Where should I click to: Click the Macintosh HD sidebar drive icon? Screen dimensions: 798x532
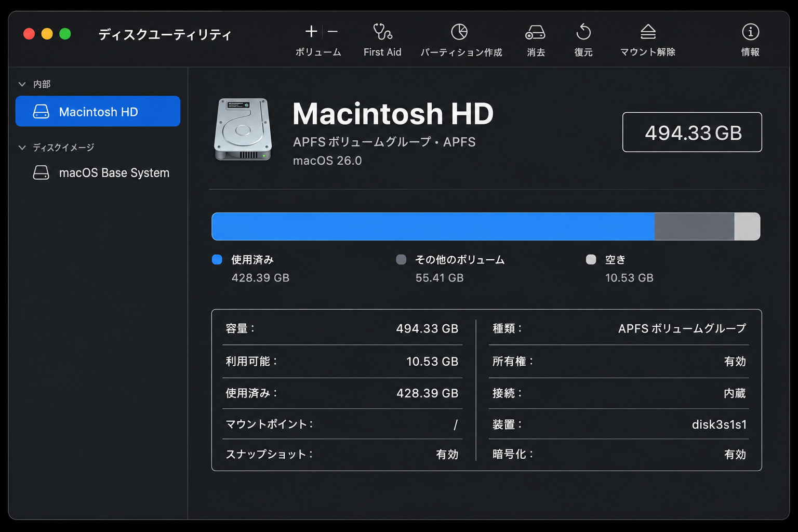point(41,112)
